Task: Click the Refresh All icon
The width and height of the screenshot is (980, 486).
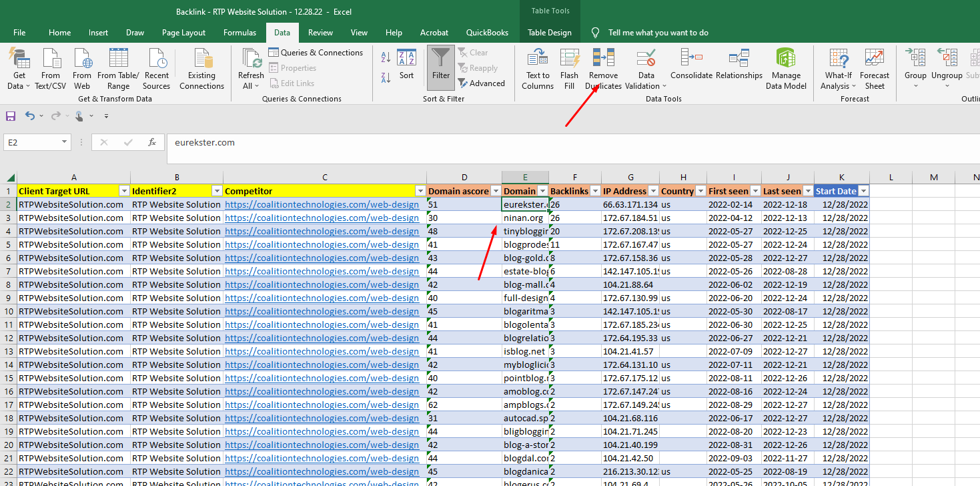Action: tap(251, 59)
